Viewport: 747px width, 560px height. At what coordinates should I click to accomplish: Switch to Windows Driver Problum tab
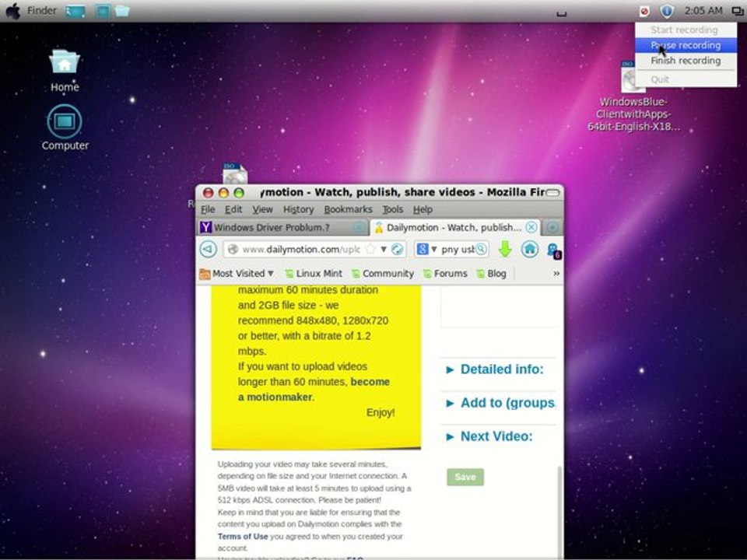tap(283, 228)
